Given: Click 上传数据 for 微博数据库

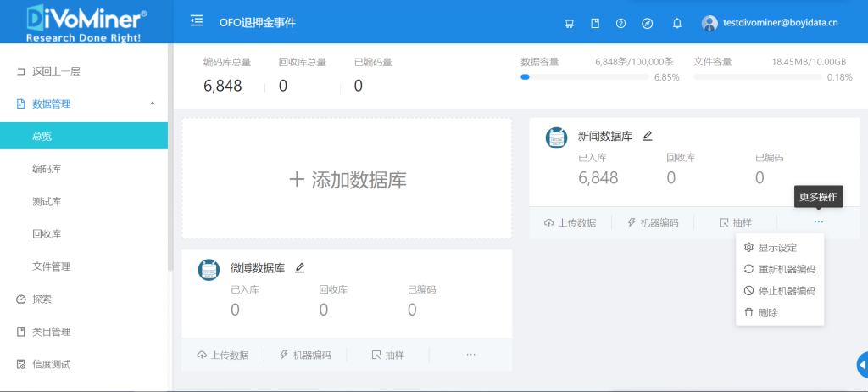Looking at the screenshot, I should 223,355.
